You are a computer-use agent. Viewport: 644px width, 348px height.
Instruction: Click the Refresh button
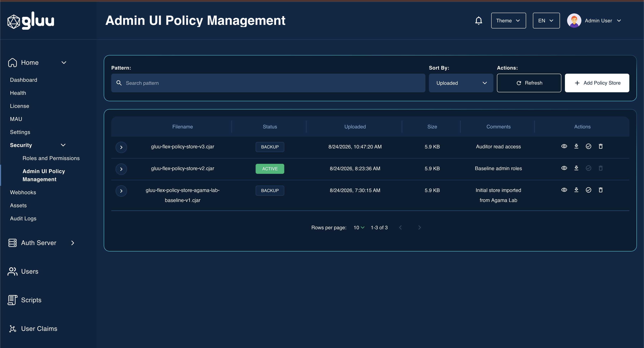point(529,83)
